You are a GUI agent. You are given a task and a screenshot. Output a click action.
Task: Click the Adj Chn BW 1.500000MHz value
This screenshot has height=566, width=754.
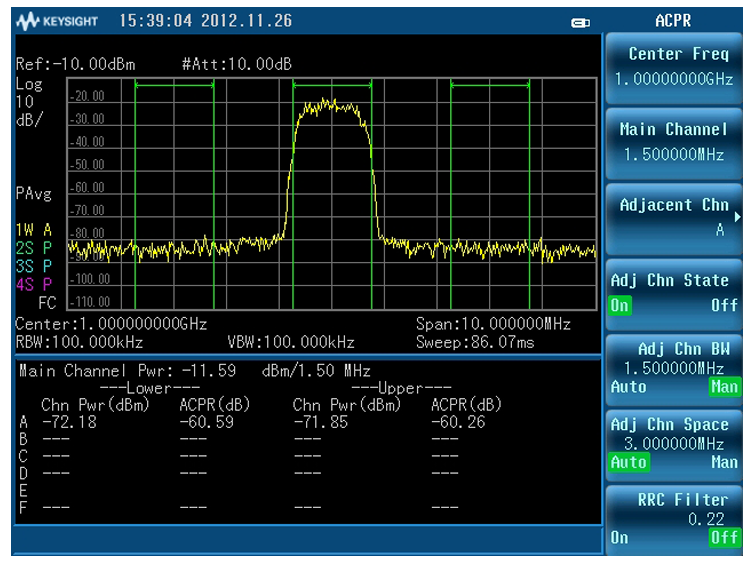click(x=674, y=368)
